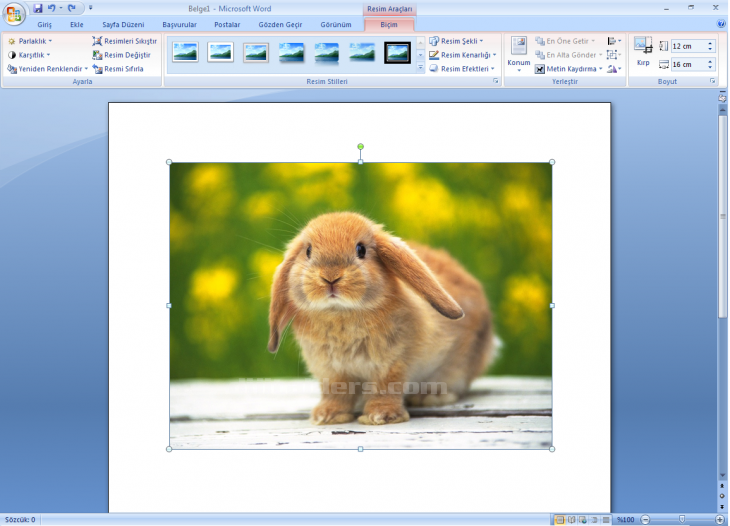
Task: Open Gözden Geçir tab
Action: (280, 25)
